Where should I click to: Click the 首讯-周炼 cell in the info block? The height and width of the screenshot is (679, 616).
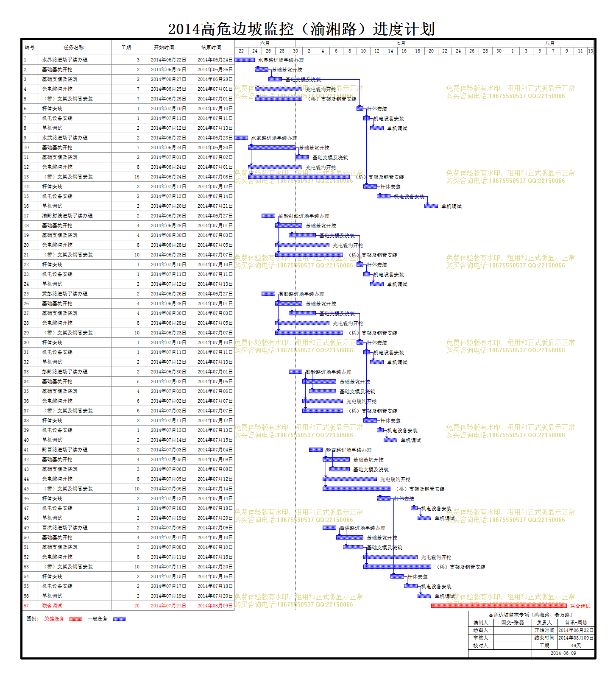pos(576,623)
